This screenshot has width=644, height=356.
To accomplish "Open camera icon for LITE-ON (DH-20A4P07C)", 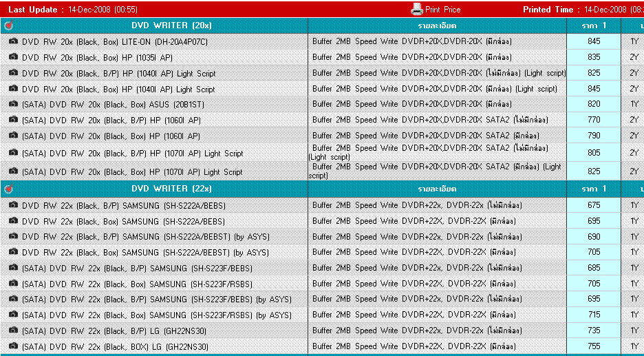I will click(14, 41).
